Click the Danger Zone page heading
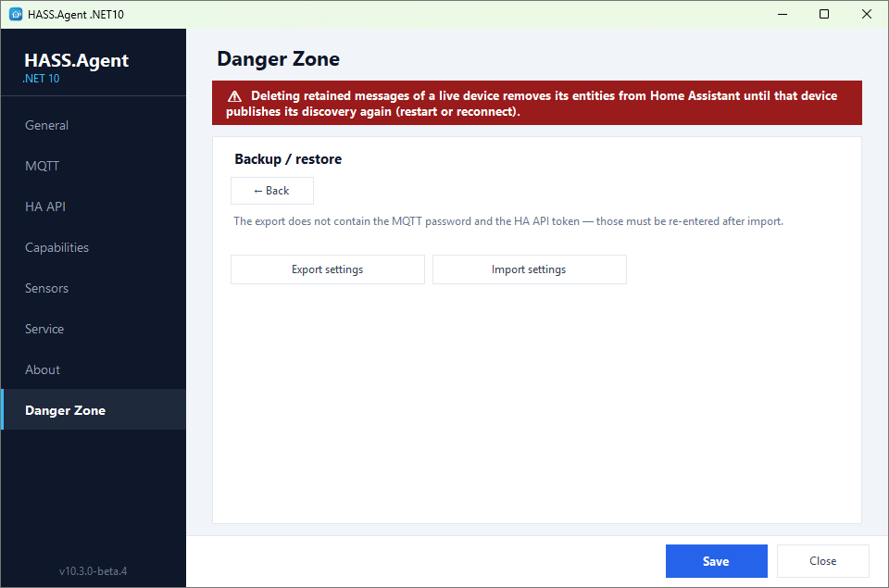This screenshot has height=588, width=889. pyautogui.click(x=279, y=59)
